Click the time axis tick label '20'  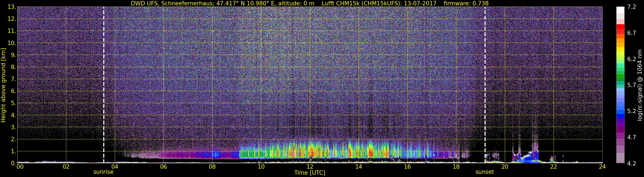tap(505, 167)
